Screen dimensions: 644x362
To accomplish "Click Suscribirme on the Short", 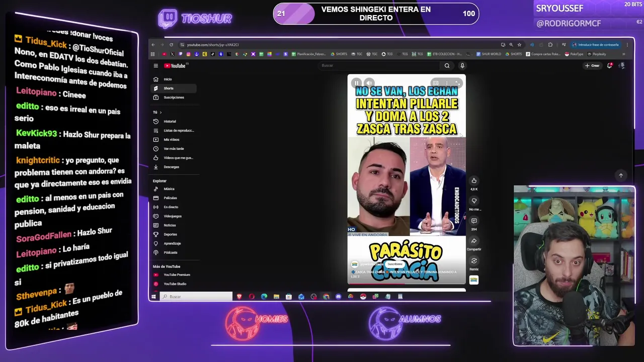I will 395,264.
